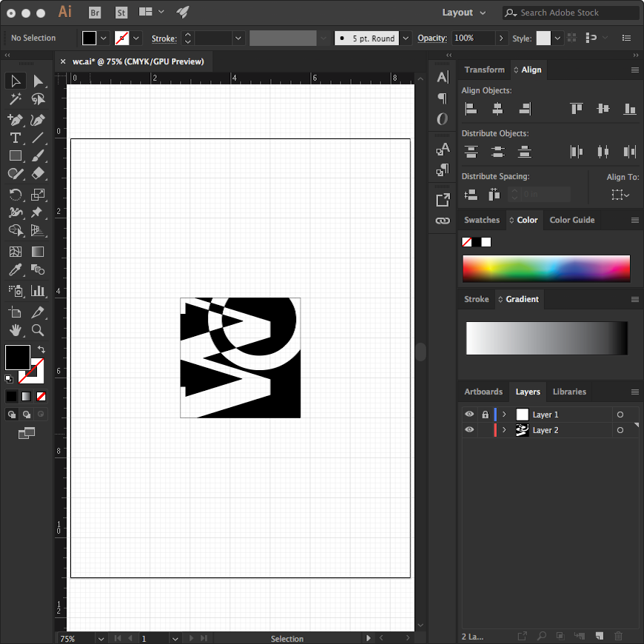Open the Artboards tab
644x644 pixels.
(x=483, y=392)
